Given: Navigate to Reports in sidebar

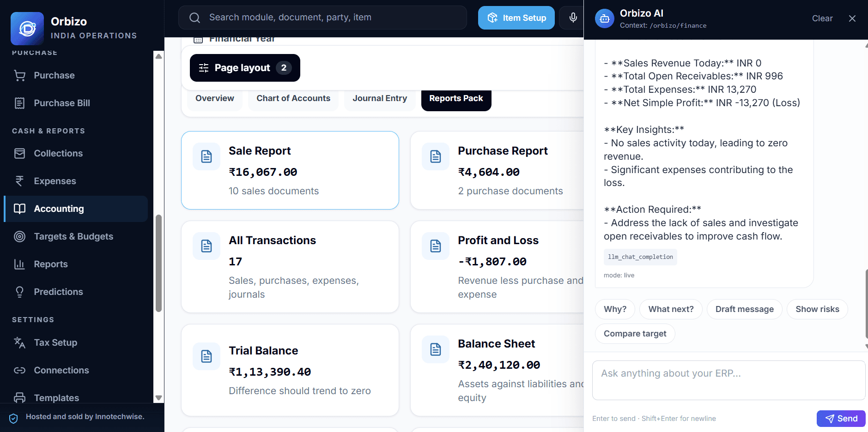Looking at the screenshot, I should coord(76,264).
